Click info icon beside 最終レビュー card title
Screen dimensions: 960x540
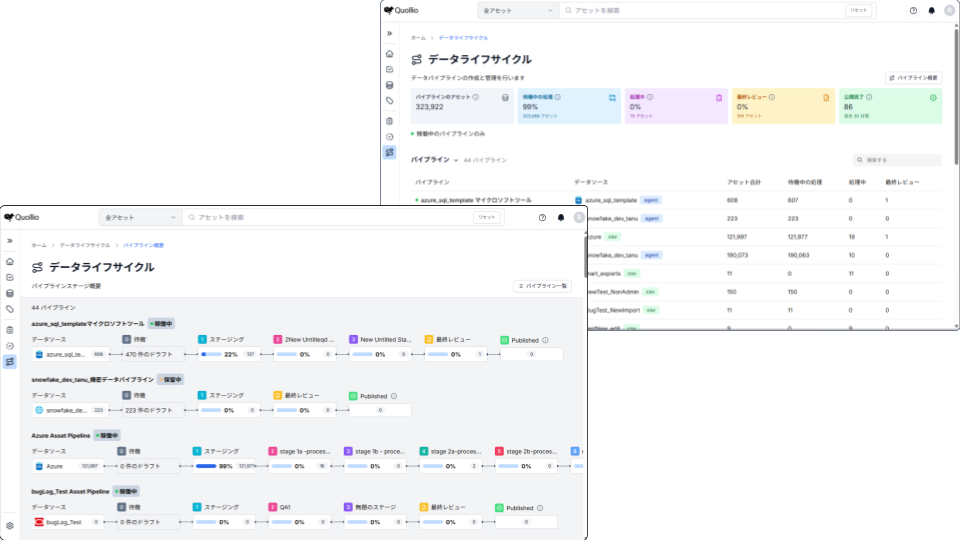(772, 97)
